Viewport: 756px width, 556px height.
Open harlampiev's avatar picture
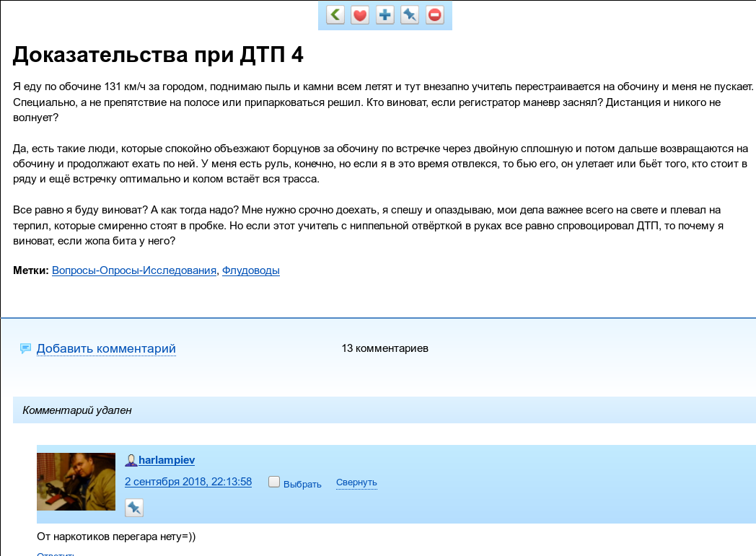click(x=76, y=481)
